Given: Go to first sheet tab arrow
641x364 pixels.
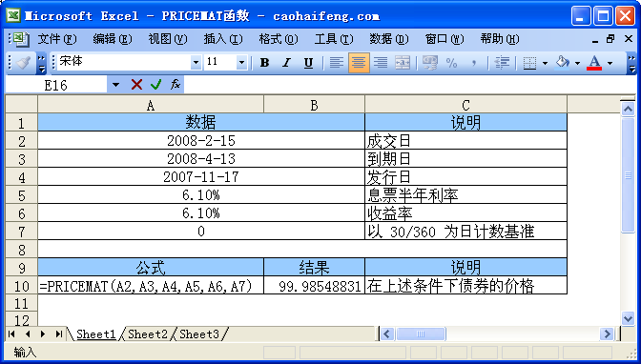Looking at the screenshot, I should click(x=11, y=334).
